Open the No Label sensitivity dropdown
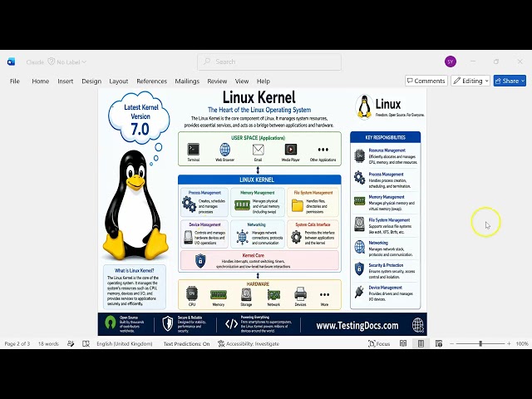 click(x=71, y=62)
